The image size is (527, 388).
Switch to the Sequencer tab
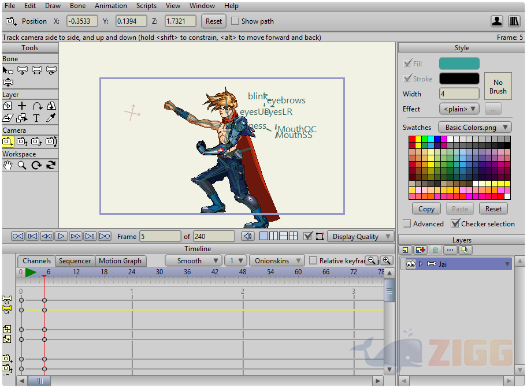point(75,261)
